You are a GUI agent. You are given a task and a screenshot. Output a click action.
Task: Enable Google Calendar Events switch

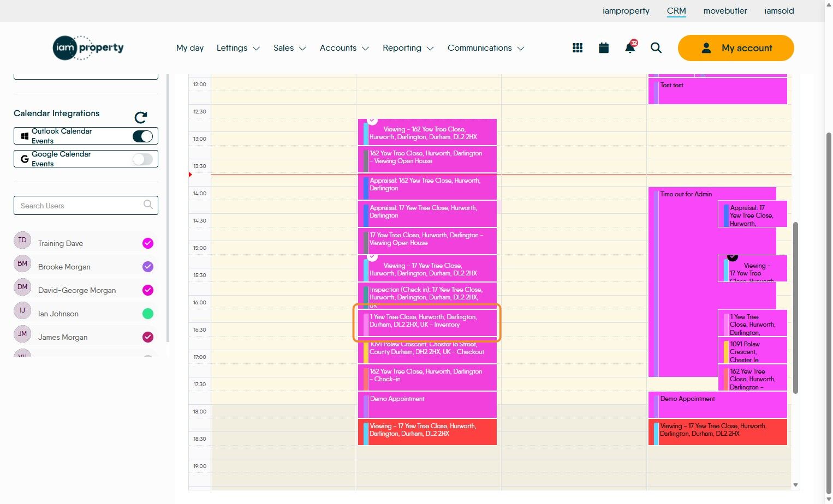pyautogui.click(x=143, y=159)
